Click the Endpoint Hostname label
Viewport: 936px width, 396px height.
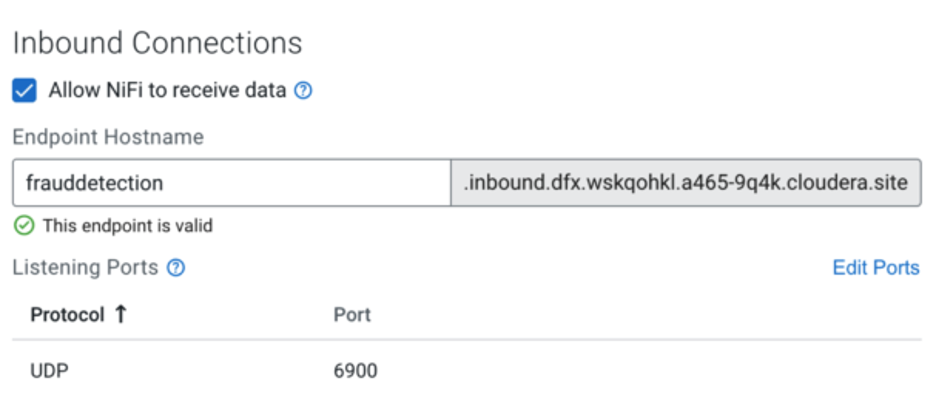click(x=108, y=137)
